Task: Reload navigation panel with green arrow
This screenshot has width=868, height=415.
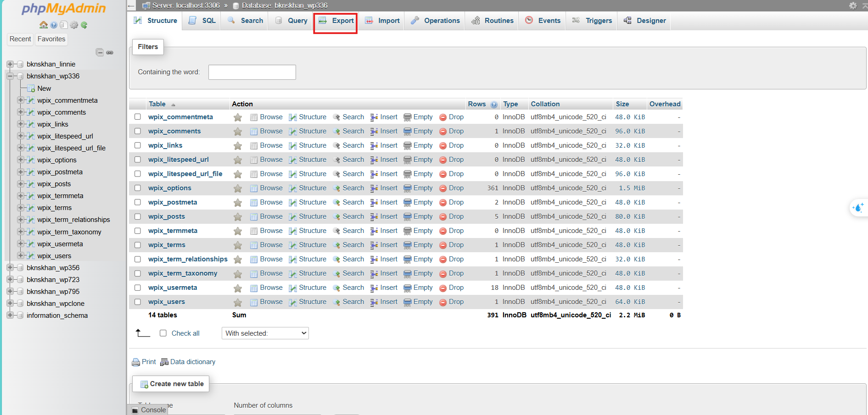Action: [x=84, y=25]
